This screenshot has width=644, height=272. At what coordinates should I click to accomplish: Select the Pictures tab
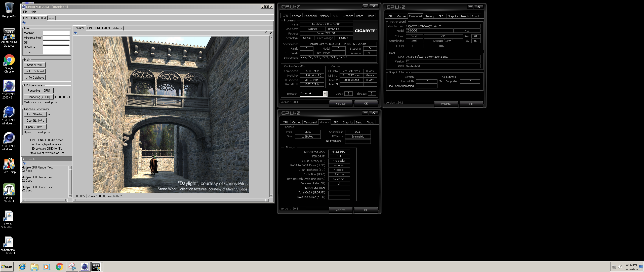pyautogui.click(x=79, y=28)
